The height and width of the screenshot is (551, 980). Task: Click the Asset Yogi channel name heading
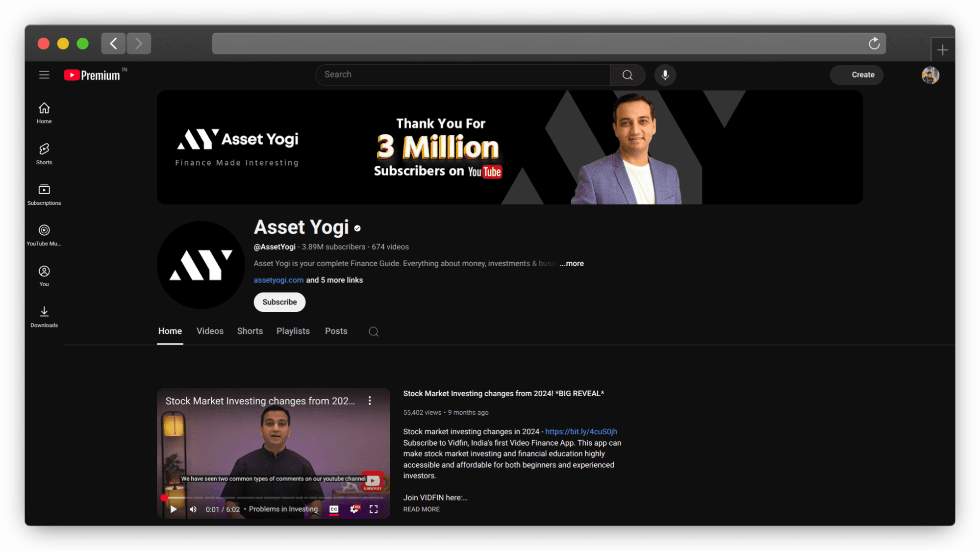301,227
